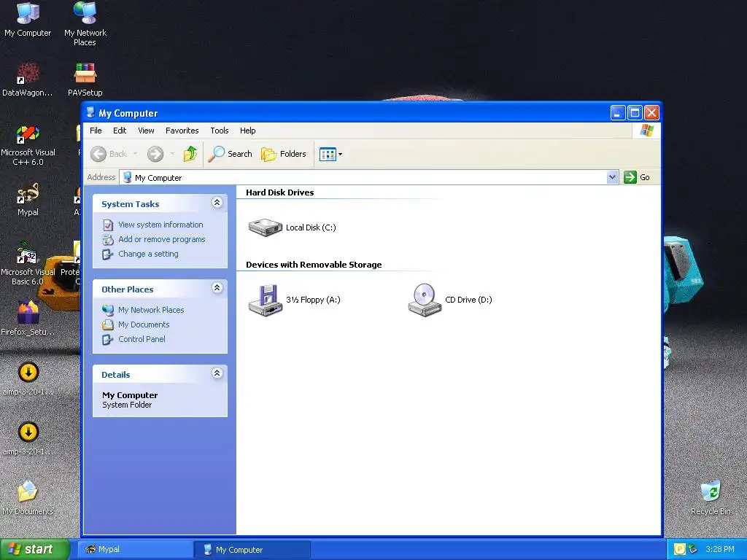Viewport: 747px width, 560px height.
Task: Collapse the Details panel
Action: coord(217,373)
